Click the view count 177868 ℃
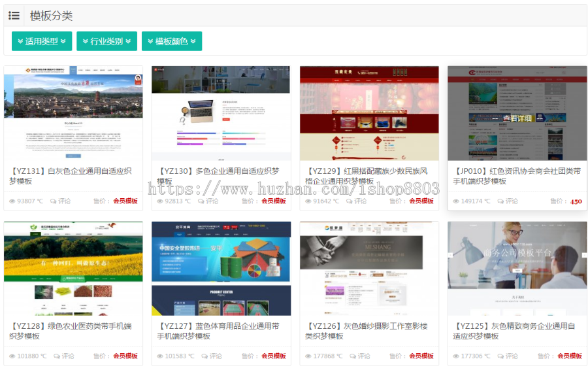The width and height of the screenshot is (588, 374). [x=328, y=356]
